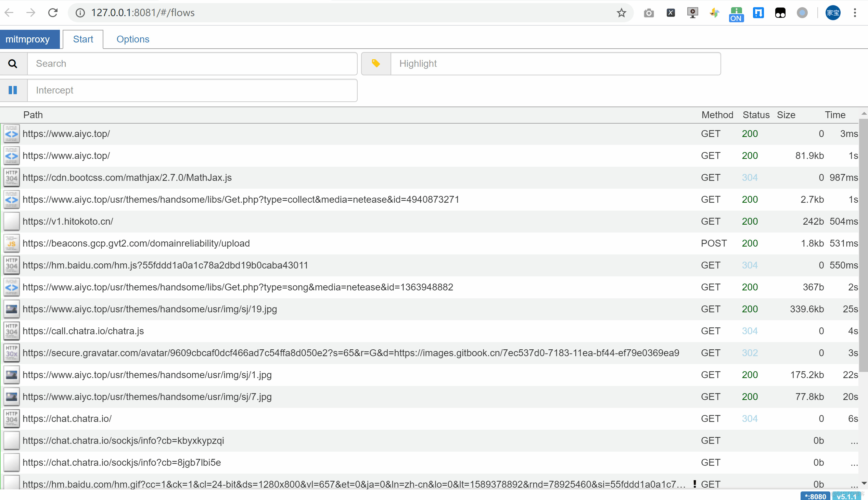
Task: Select the Path column header to sort
Action: pos(32,115)
